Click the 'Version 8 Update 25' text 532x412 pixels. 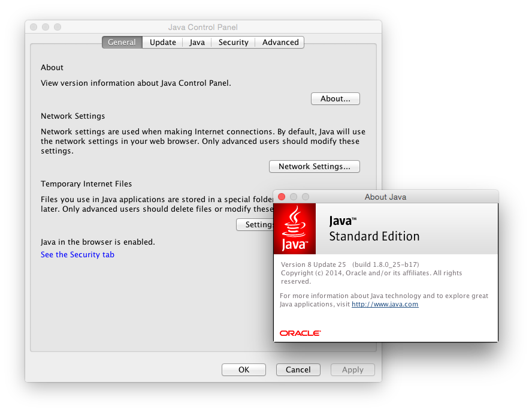pyautogui.click(x=313, y=264)
